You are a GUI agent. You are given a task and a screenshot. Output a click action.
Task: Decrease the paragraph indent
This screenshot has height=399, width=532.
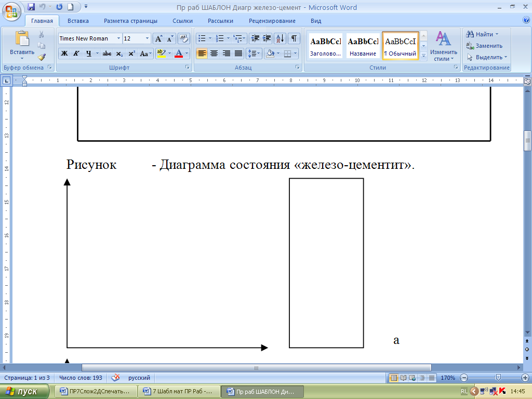pyautogui.click(x=255, y=38)
